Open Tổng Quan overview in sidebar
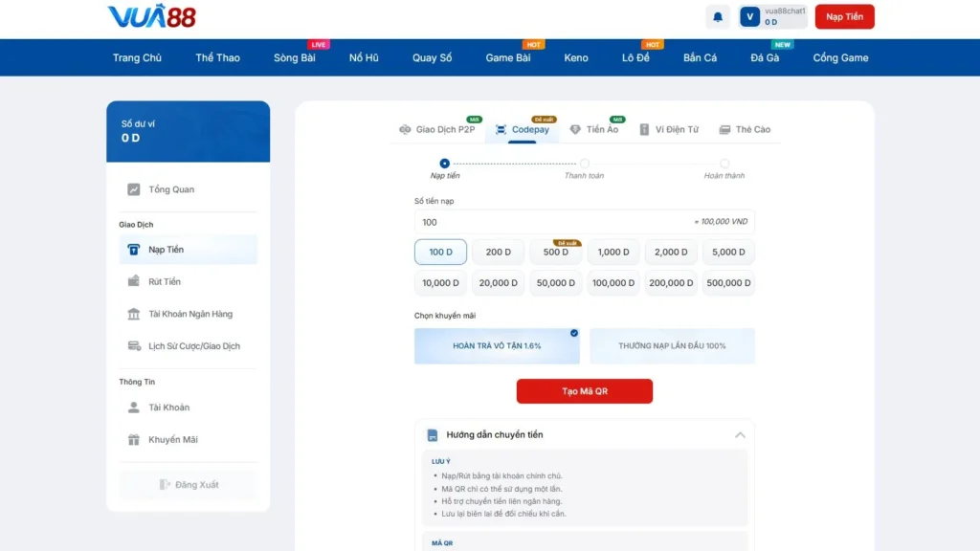 click(x=171, y=189)
